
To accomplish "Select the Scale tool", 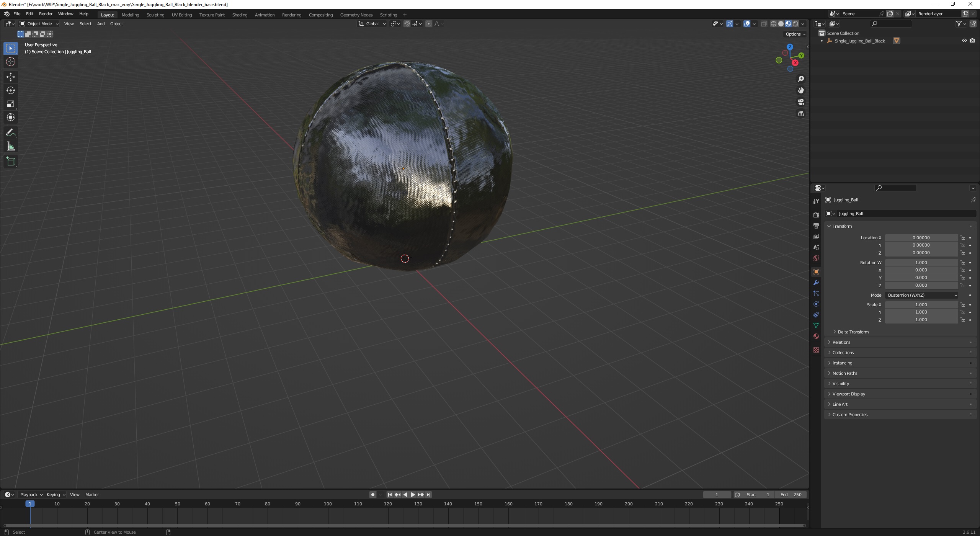I will (x=11, y=104).
